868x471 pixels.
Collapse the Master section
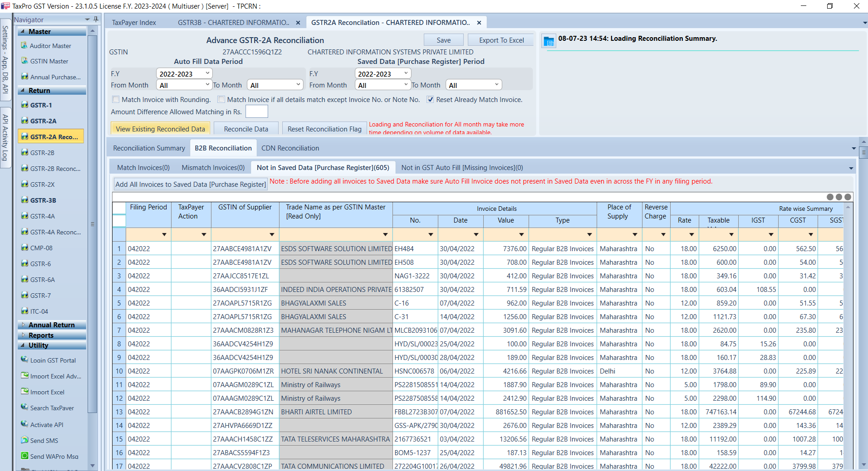point(22,32)
